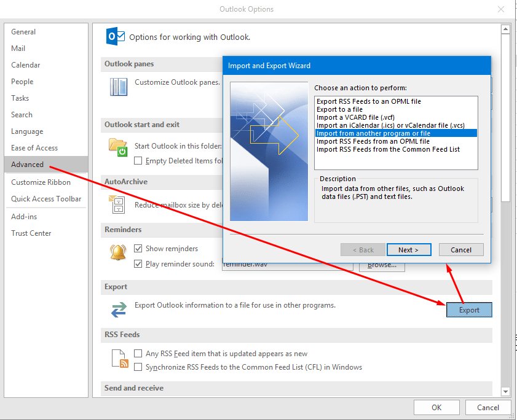Image resolution: width=517 pixels, height=420 pixels.
Task: Switch to the Advanced options category
Action: pos(28,164)
